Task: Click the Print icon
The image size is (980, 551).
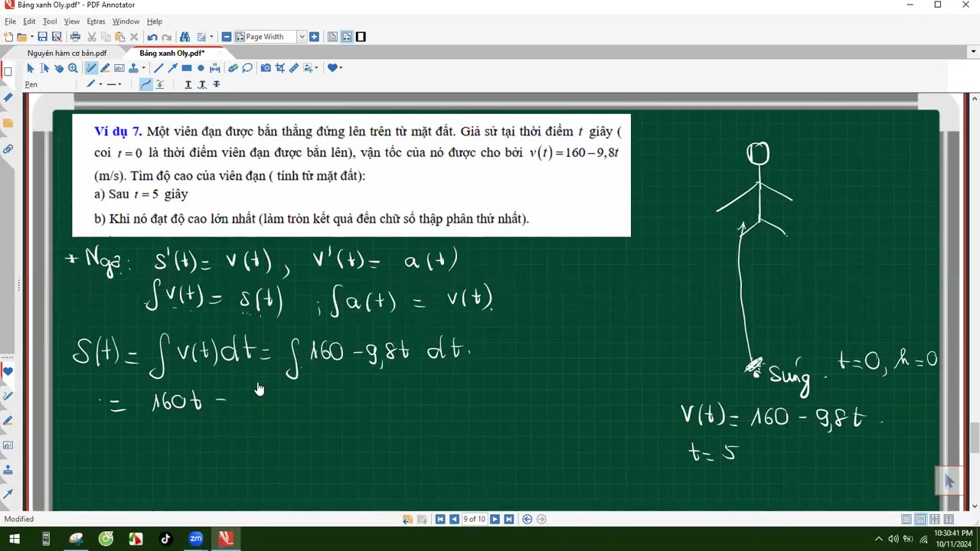Action: pos(75,37)
